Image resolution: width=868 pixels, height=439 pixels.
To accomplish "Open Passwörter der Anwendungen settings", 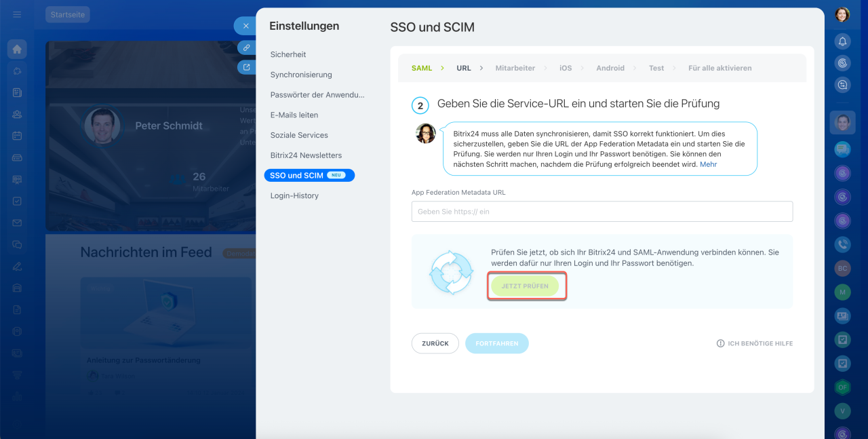I will point(317,95).
